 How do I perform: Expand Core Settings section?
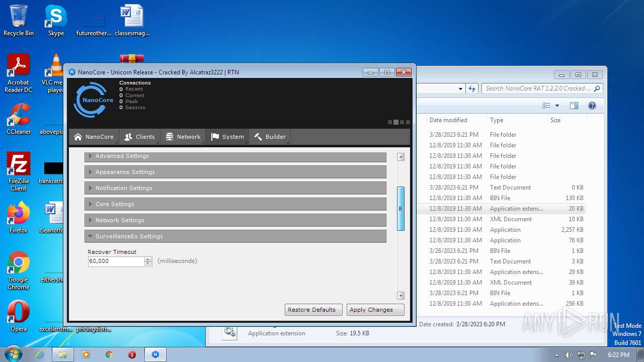coord(235,204)
